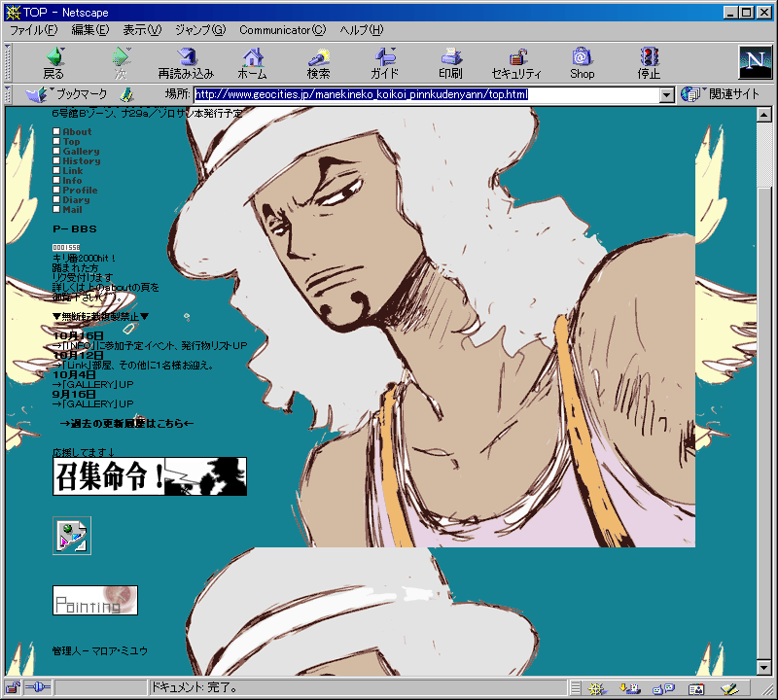Viewport: 778px width, 700px height.
Task: Click the component bar grip handle
Action: click(575, 688)
